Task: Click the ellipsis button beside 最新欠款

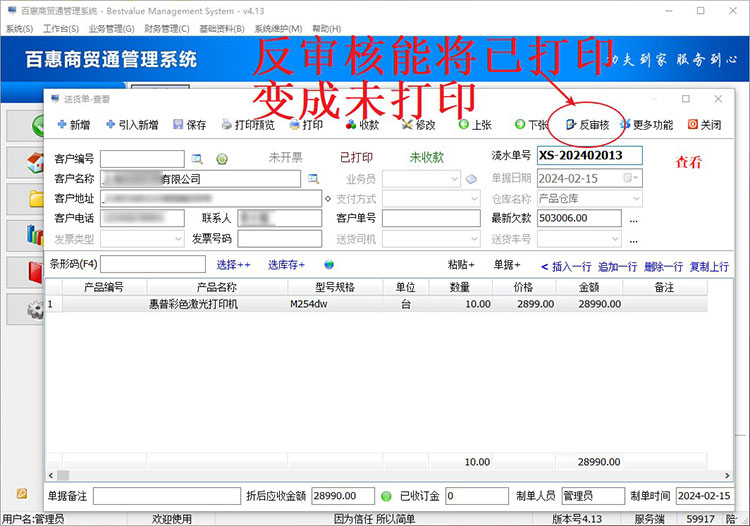Action: tap(633, 220)
